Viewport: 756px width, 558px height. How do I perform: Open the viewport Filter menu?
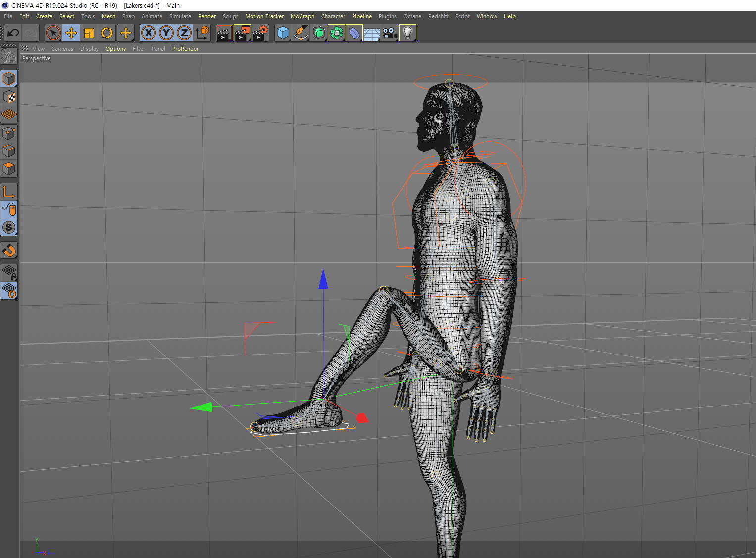(x=139, y=49)
